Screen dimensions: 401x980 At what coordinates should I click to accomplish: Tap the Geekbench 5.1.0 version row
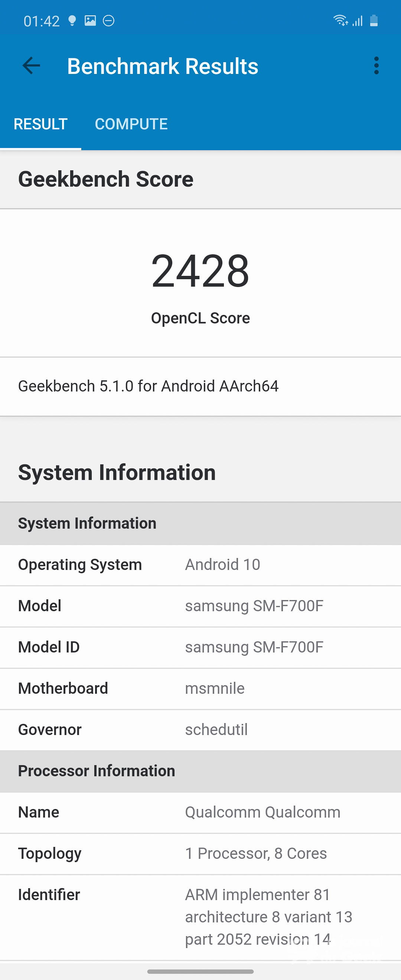point(200,386)
